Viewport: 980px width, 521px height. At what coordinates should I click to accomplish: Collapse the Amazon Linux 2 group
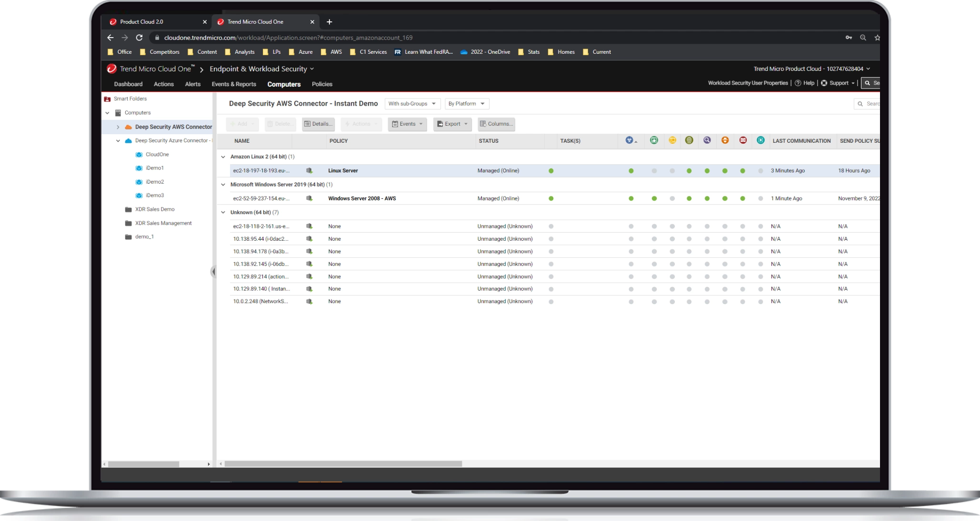click(x=223, y=157)
